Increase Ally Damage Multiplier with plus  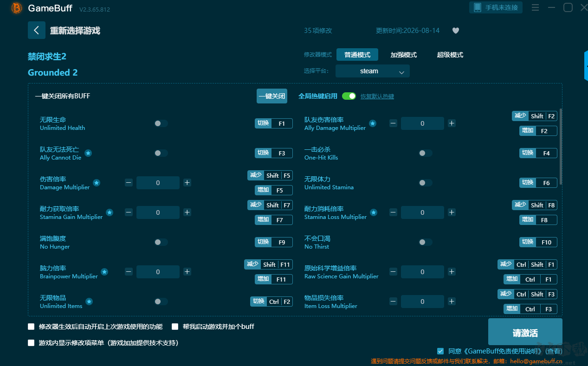[x=452, y=123]
